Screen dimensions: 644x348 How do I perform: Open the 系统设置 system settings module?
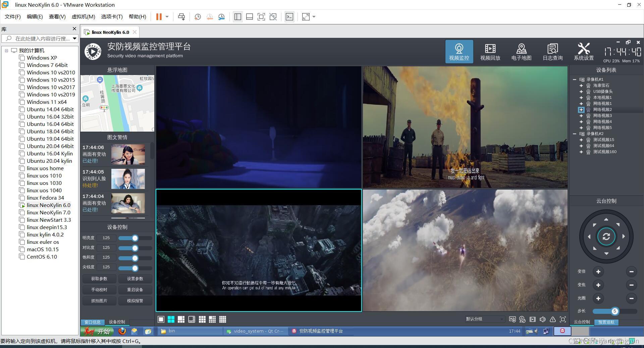pos(584,52)
